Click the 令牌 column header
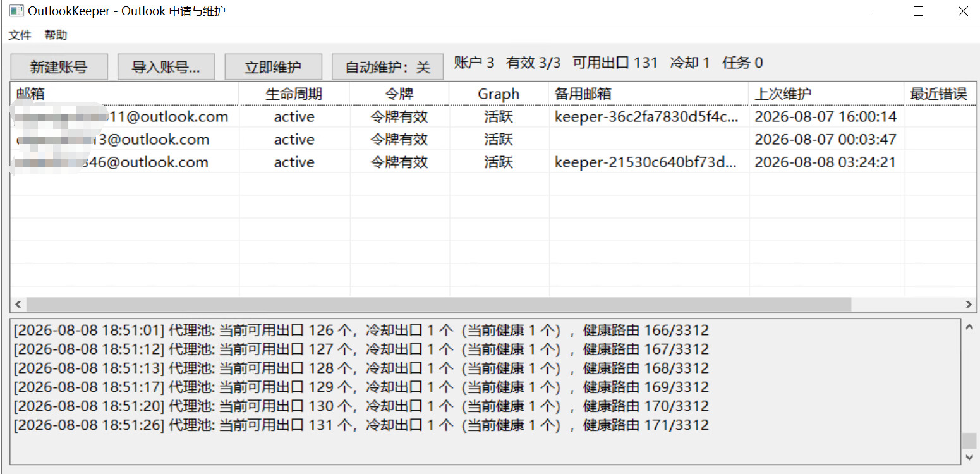 tap(399, 94)
